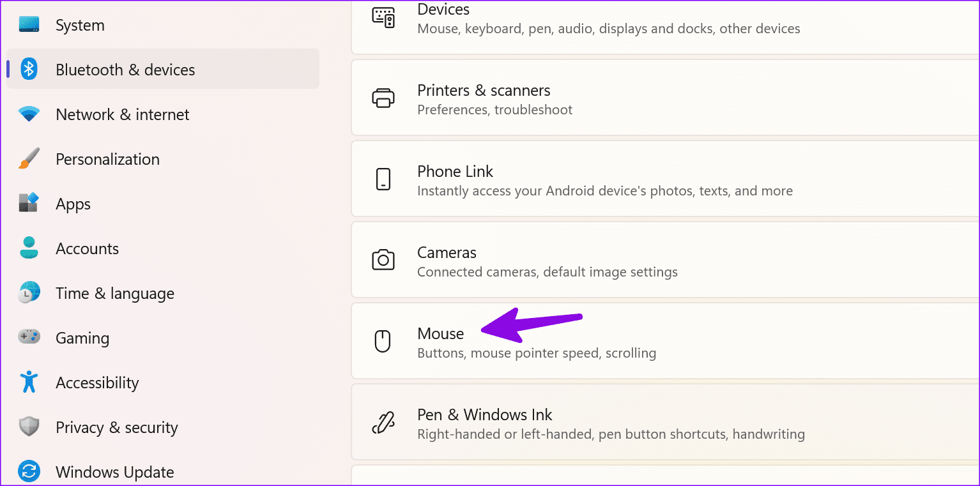Click the Windows Update sync icon
The width and height of the screenshot is (980, 486).
click(29, 472)
